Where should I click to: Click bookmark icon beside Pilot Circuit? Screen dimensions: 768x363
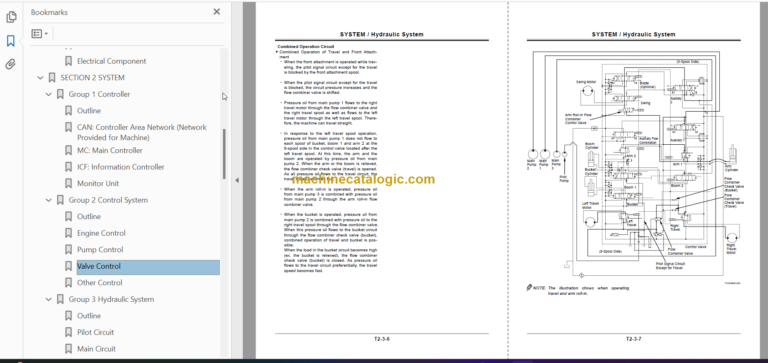click(69, 332)
